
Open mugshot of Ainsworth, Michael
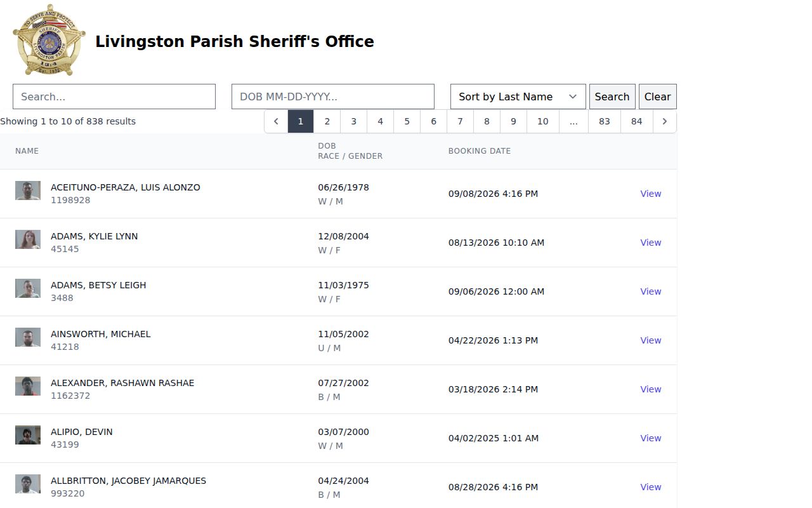[x=28, y=337]
